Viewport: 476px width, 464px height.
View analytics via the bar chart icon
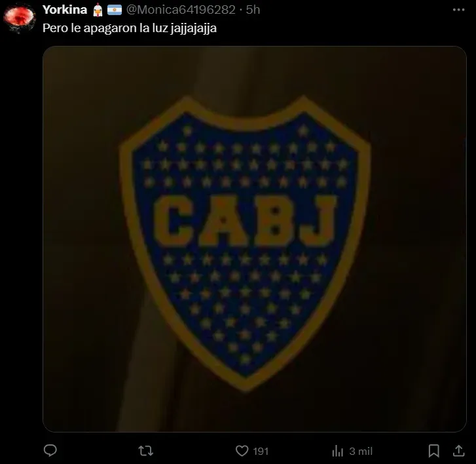[338, 451]
